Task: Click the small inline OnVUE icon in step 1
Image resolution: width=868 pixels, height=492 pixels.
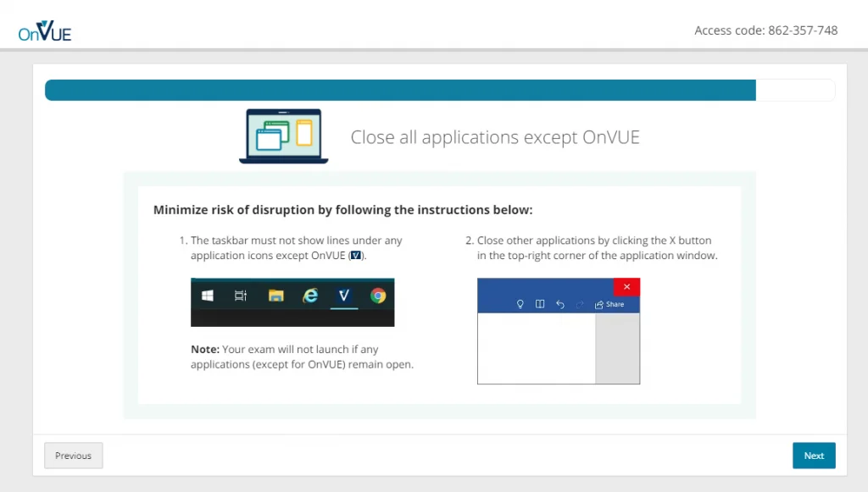Action: (x=356, y=256)
